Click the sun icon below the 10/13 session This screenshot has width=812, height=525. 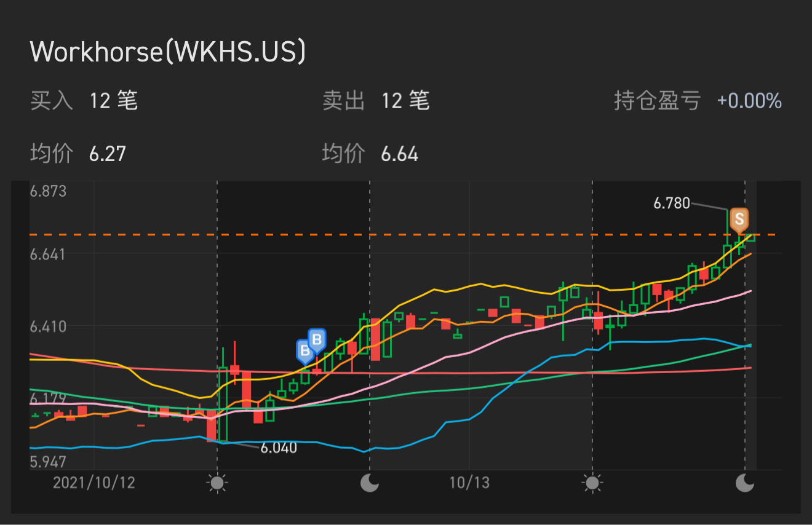point(592,483)
